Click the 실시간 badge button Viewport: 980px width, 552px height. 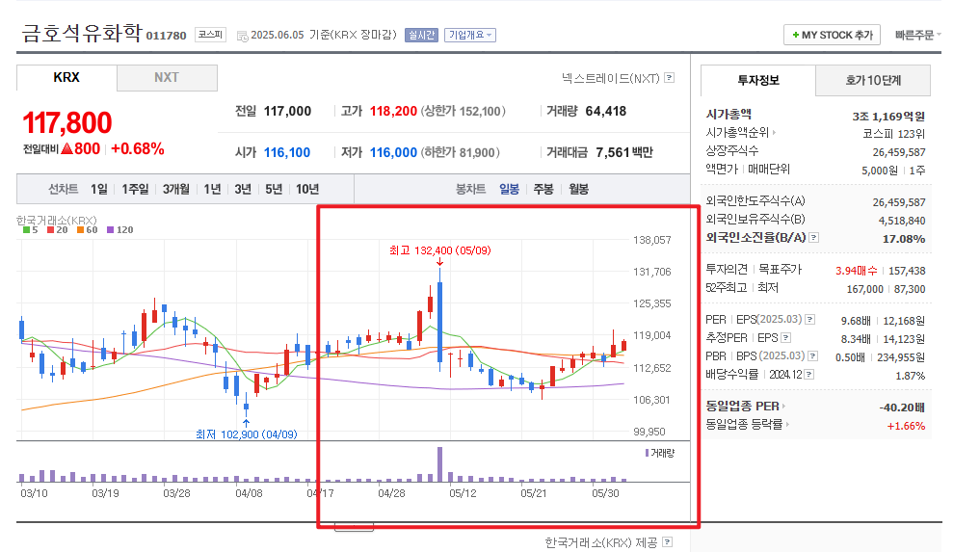[421, 35]
